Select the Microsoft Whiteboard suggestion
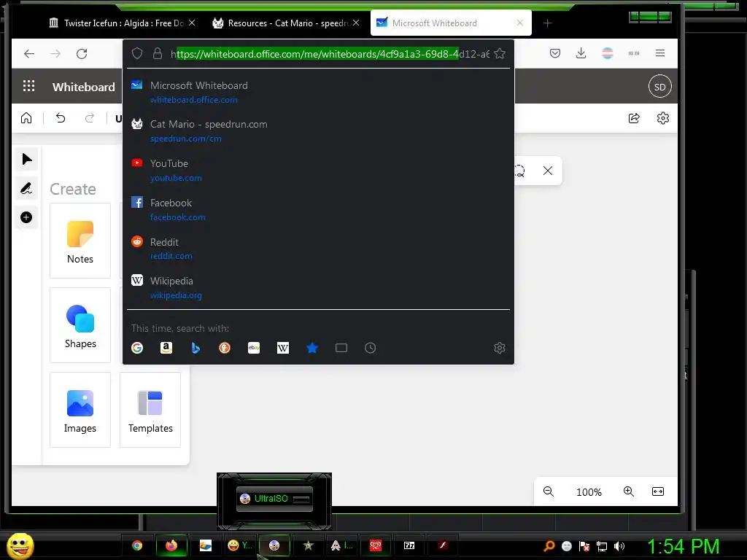 (318, 93)
